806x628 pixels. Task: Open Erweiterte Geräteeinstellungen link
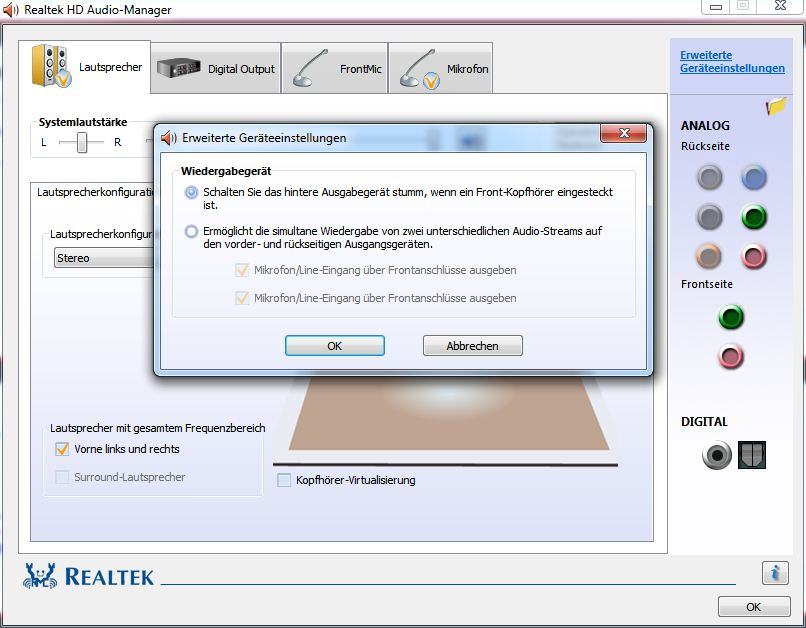(732, 62)
